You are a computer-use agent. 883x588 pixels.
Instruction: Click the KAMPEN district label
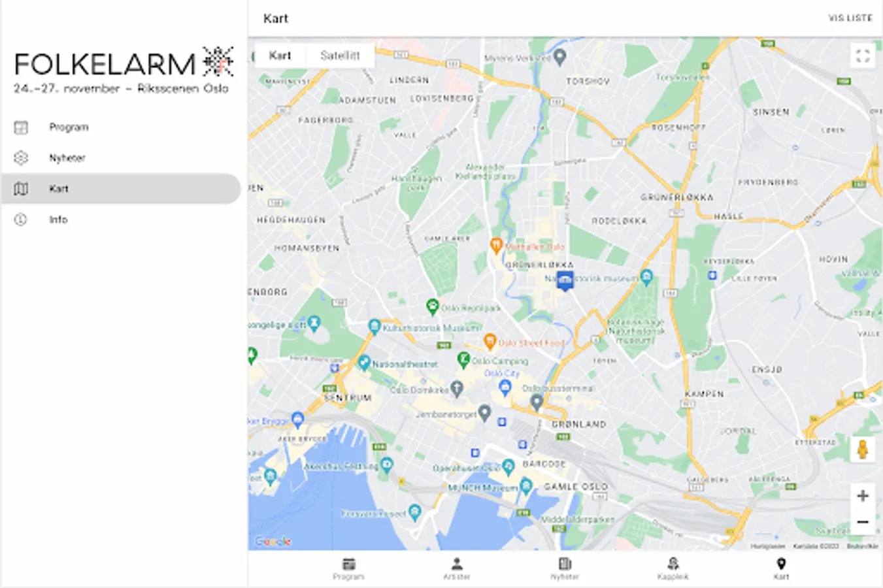pyautogui.click(x=705, y=394)
